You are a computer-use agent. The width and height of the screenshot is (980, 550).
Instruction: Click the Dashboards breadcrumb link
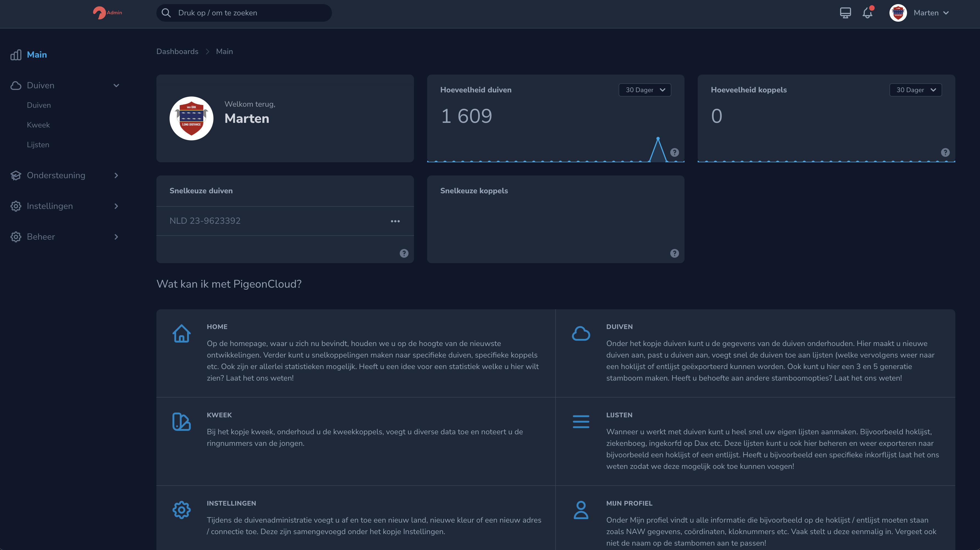[x=177, y=52]
